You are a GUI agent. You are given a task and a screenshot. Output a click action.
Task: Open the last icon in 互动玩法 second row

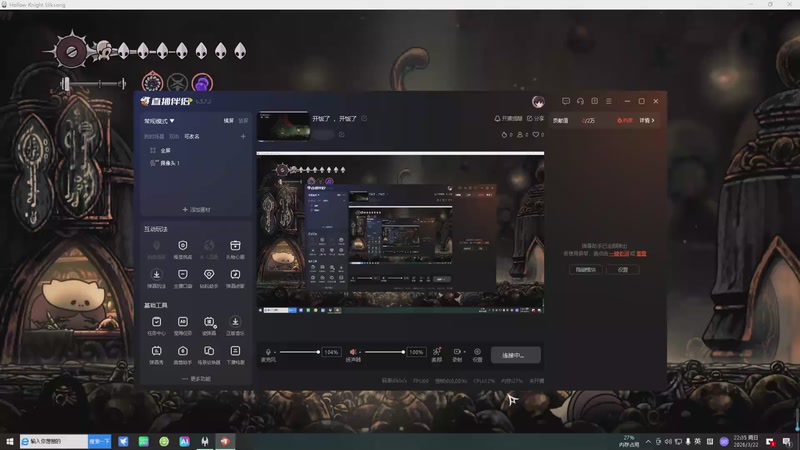coord(235,279)
